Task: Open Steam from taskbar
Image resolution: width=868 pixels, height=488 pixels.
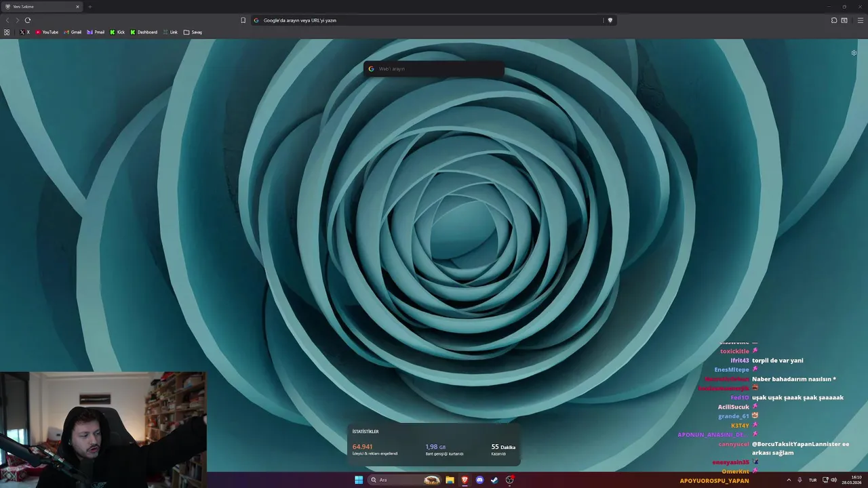Action: pos(494,480)
